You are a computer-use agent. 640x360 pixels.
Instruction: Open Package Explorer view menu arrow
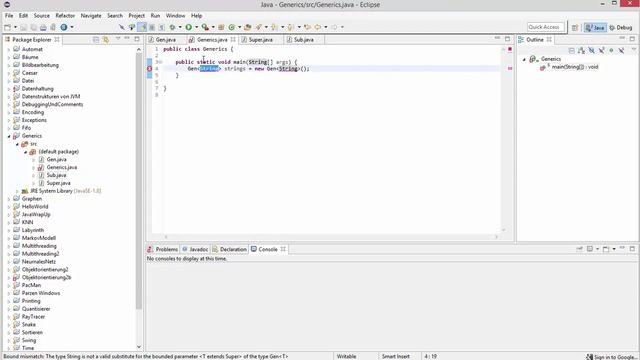[118, 39]
